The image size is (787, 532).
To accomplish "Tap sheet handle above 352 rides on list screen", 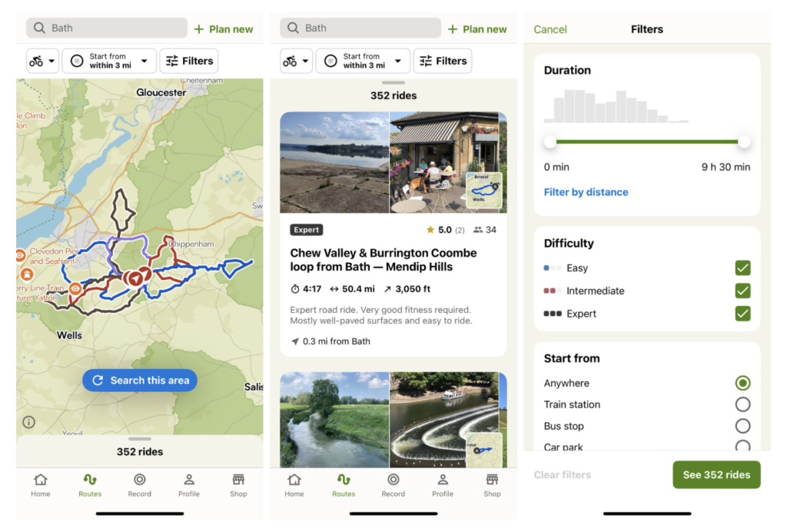I will pyautogui.click(x=393, y=83).
